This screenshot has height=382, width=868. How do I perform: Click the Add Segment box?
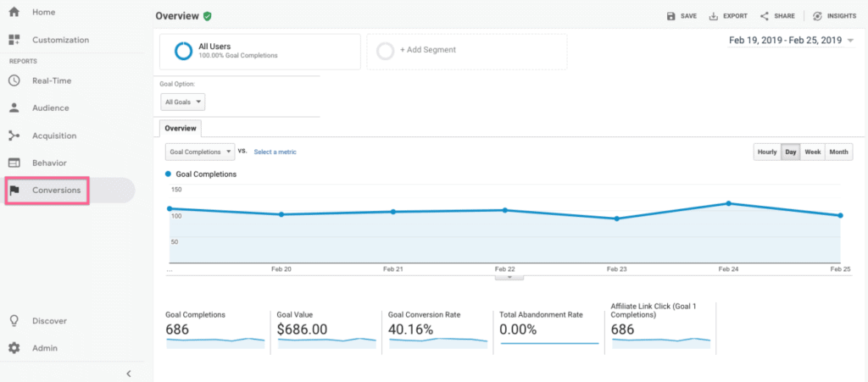click(x=466, y=51)
